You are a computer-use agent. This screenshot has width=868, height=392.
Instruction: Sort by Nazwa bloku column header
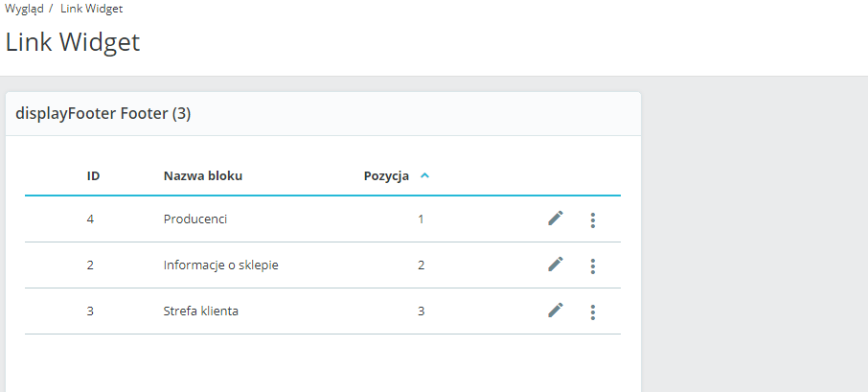[203, 175]
